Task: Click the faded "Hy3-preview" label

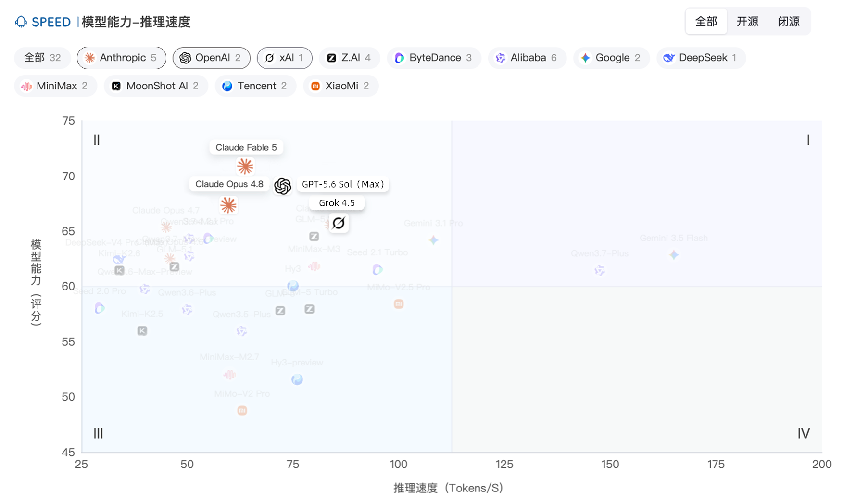Action: (297, 363)
